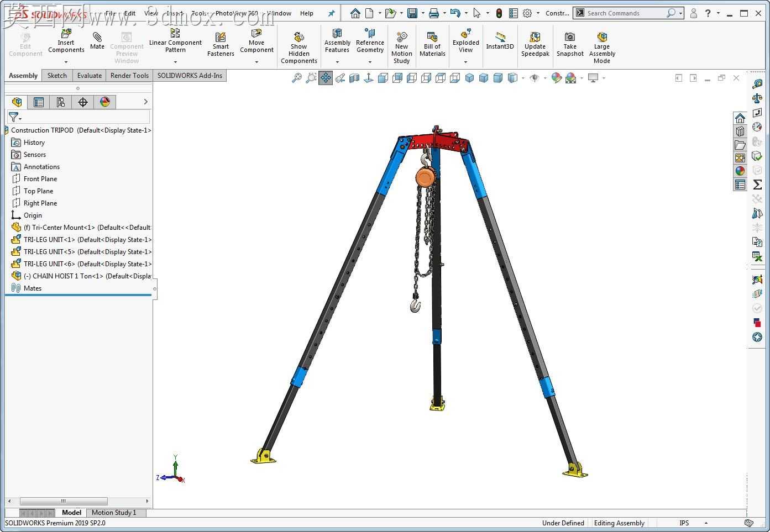Image resolution: width=770 pixels, height=532 pixels.
Task: Open Assembly Features
Action: tap(337, 41)
